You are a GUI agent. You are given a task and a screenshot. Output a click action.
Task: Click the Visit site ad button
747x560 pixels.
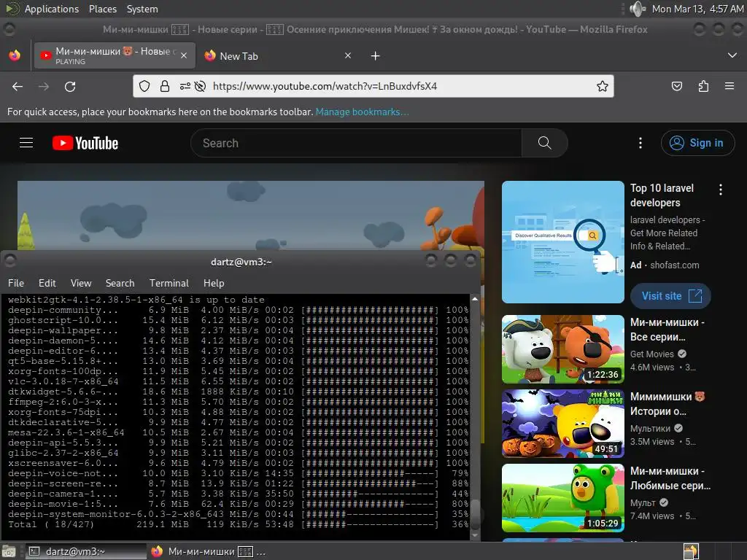tap(671, 296)
